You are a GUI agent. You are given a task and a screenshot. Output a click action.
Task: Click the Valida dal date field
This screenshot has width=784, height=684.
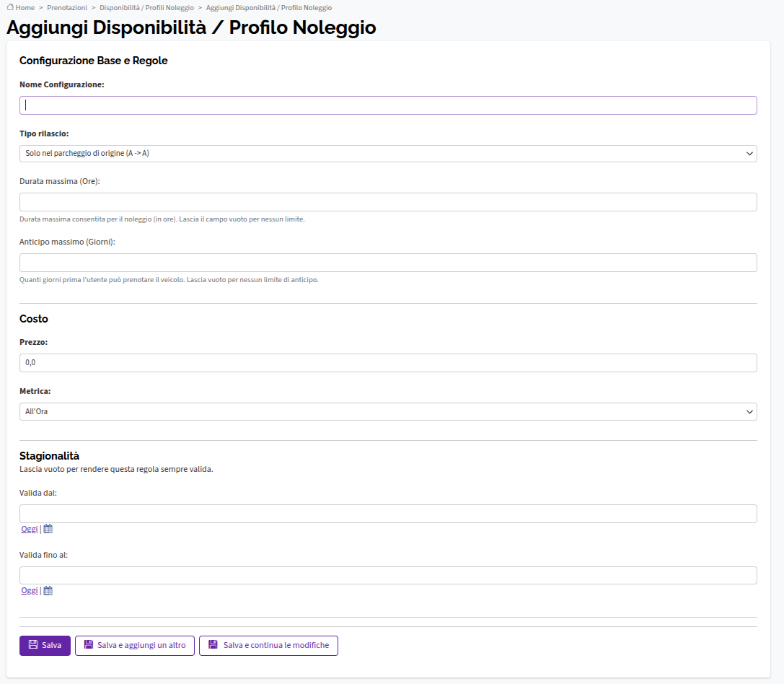tap(388, 514)
